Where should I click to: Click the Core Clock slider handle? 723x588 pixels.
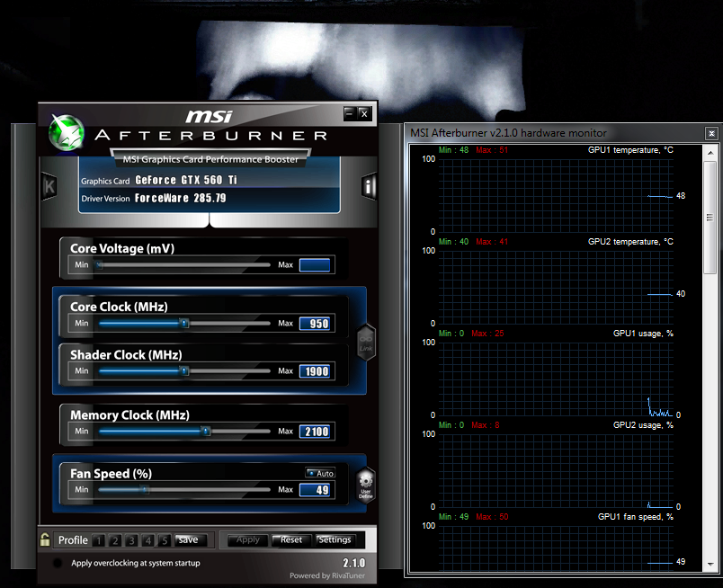coord(184,323)
